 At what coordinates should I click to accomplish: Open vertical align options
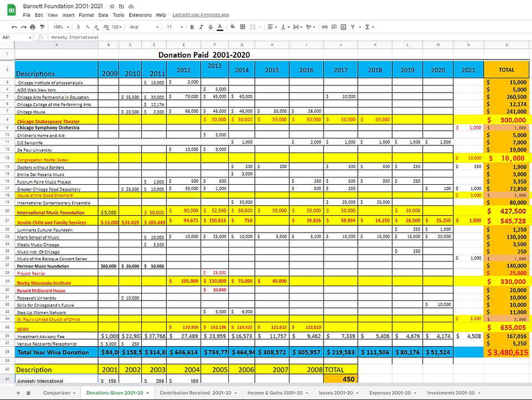pos(285,27)
